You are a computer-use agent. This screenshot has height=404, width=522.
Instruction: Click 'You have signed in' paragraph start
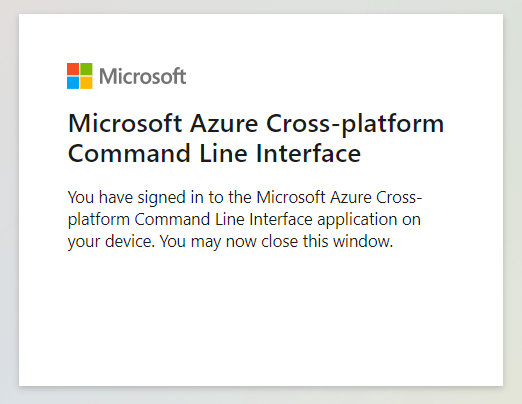coord(127,197)
